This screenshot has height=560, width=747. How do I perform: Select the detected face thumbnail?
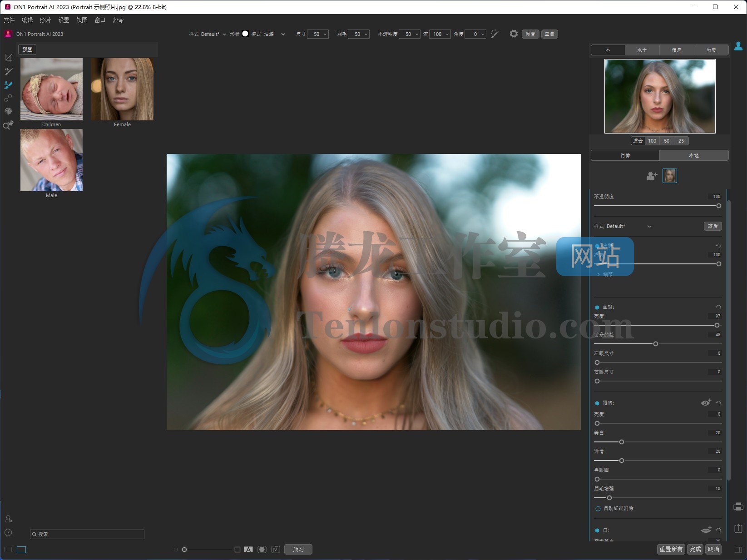(x=670, y=176)
